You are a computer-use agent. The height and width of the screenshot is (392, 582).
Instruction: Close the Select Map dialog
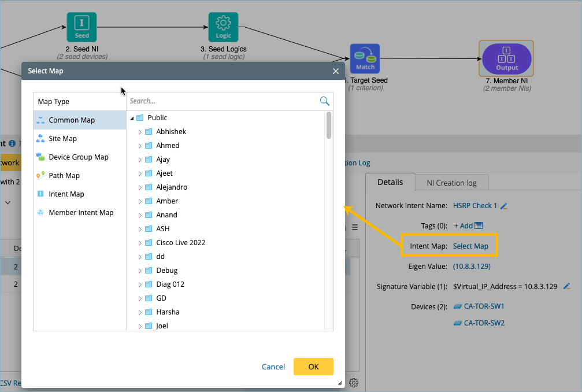coord(335,71)
